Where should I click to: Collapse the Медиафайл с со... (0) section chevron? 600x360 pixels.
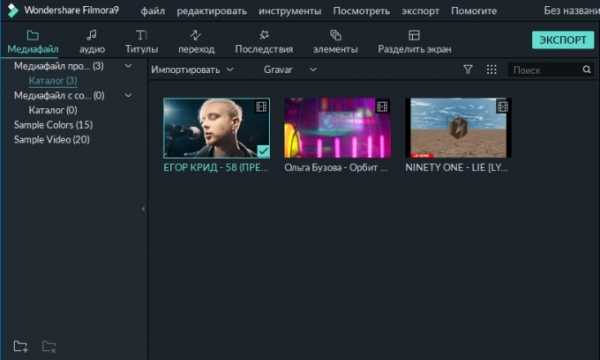(x=128, y=95)
